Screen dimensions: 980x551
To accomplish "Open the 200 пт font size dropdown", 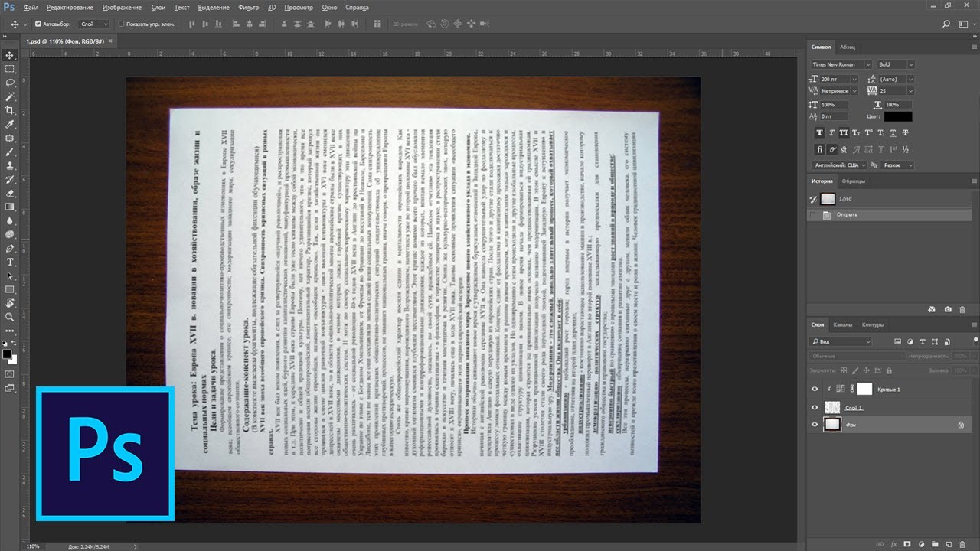I will point(841,79).
